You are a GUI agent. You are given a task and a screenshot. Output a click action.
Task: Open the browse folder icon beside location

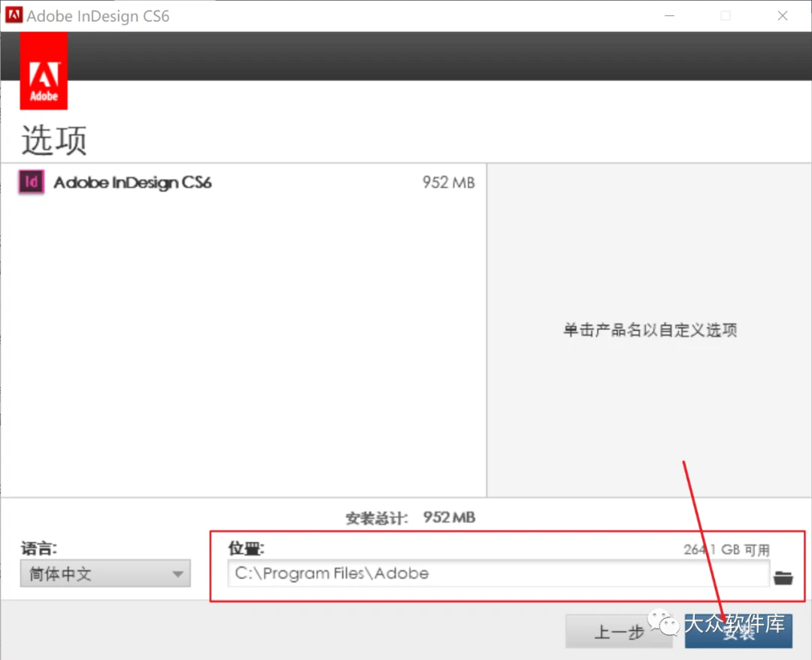tap(783, 577)
